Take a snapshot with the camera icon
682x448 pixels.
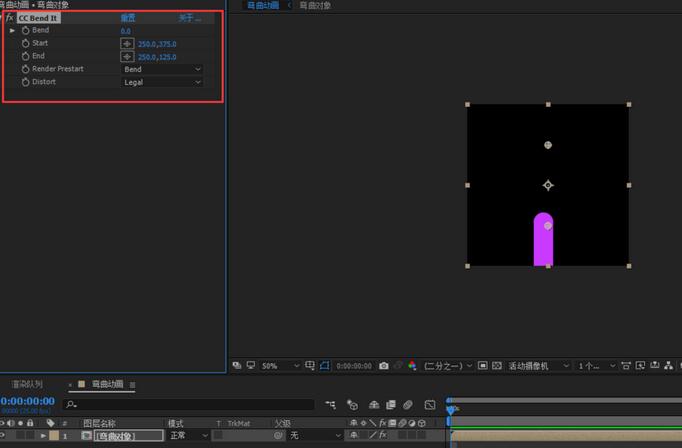[x=384, y=366]
